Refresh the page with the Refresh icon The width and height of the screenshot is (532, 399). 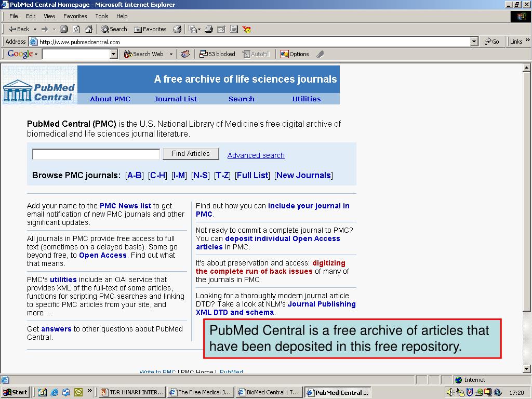(76, 29)
